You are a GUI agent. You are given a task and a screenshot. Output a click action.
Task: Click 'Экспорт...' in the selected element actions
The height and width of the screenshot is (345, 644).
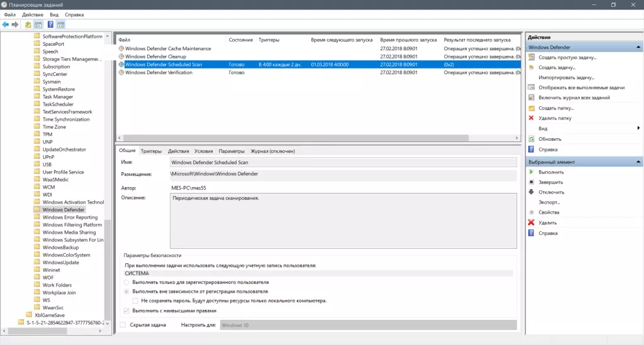click(548, 202)
